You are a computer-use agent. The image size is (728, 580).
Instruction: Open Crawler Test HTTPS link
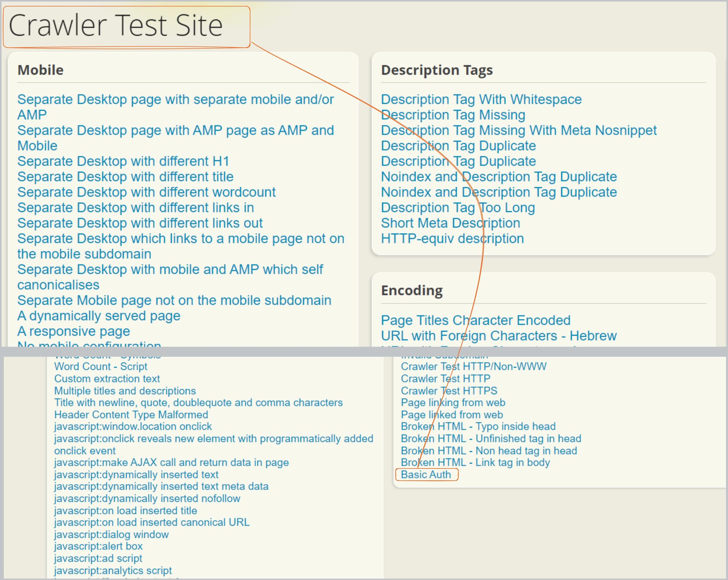coord(449,390)
